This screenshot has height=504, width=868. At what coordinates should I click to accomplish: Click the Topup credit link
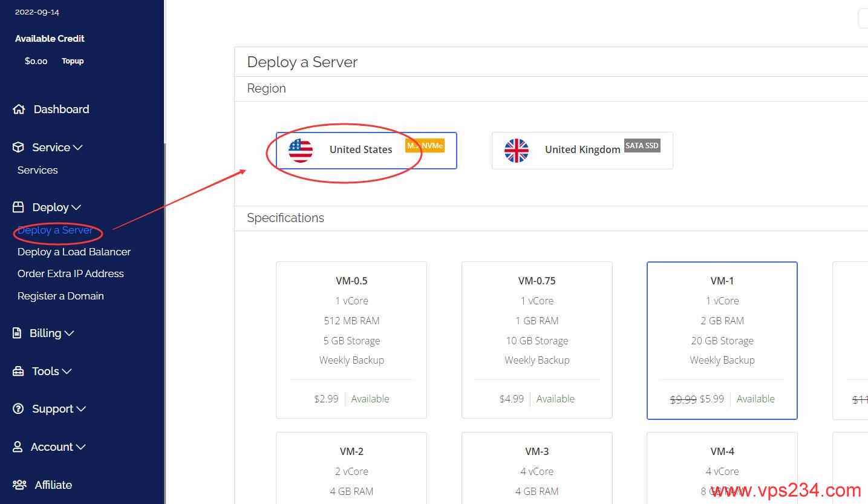73,61
